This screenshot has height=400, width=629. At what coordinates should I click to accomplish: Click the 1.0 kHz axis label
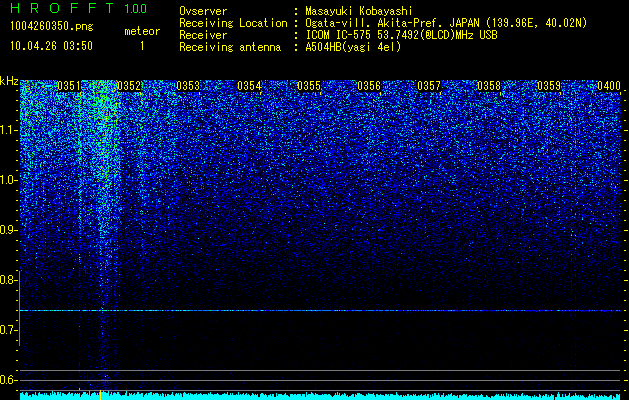[x=9, y=180]
